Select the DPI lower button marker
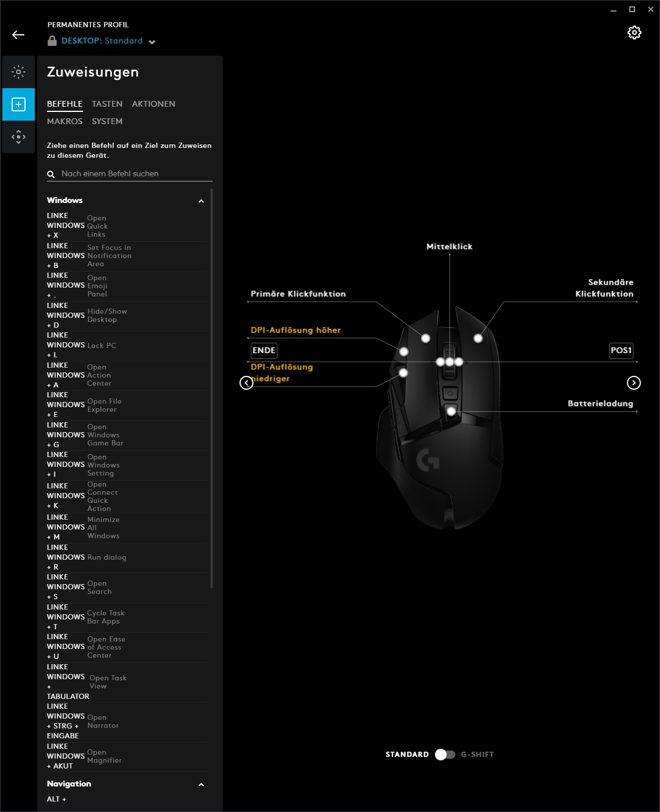The height and width of the screenshot is (812, 660). (x=403, y=373)
